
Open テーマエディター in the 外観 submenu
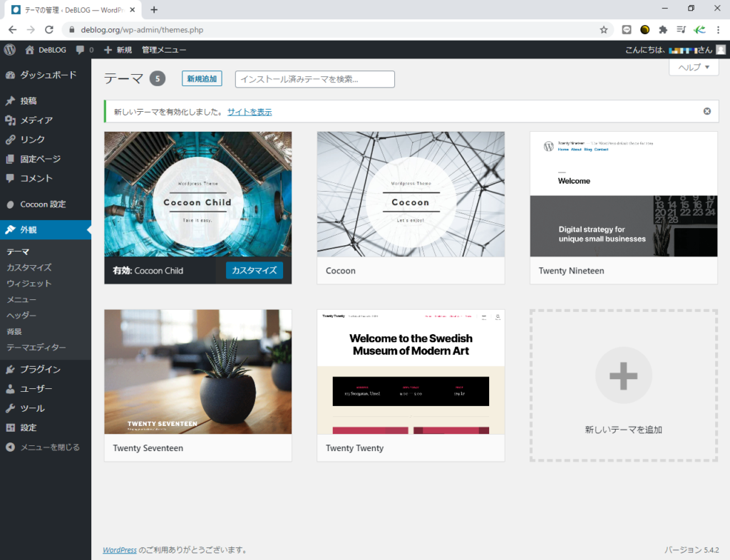tap(36, 348)
